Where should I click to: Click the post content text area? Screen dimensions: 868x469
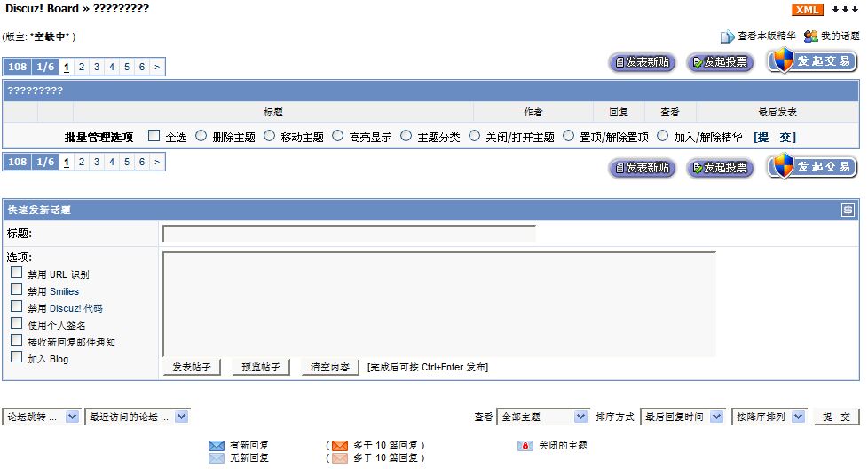click(x=439, y=304)
